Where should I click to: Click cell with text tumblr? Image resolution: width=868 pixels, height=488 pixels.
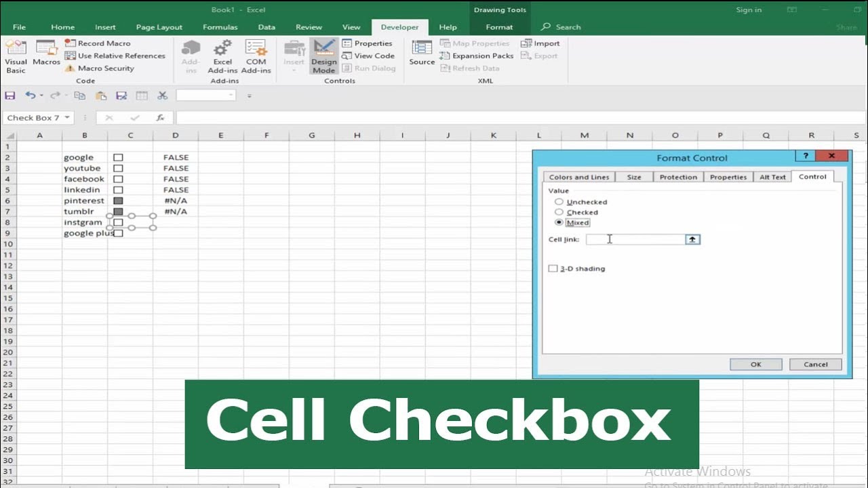pyautogui.click(x=84, y=211)
